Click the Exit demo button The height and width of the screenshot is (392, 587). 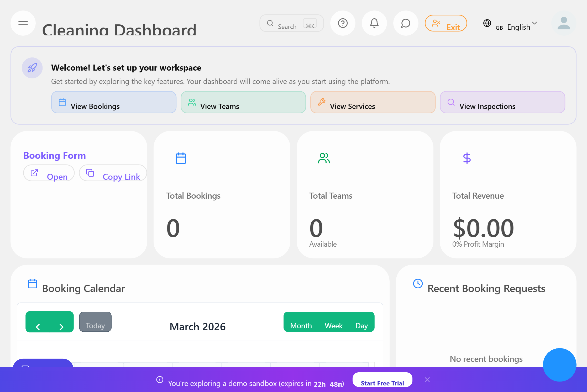446,23
